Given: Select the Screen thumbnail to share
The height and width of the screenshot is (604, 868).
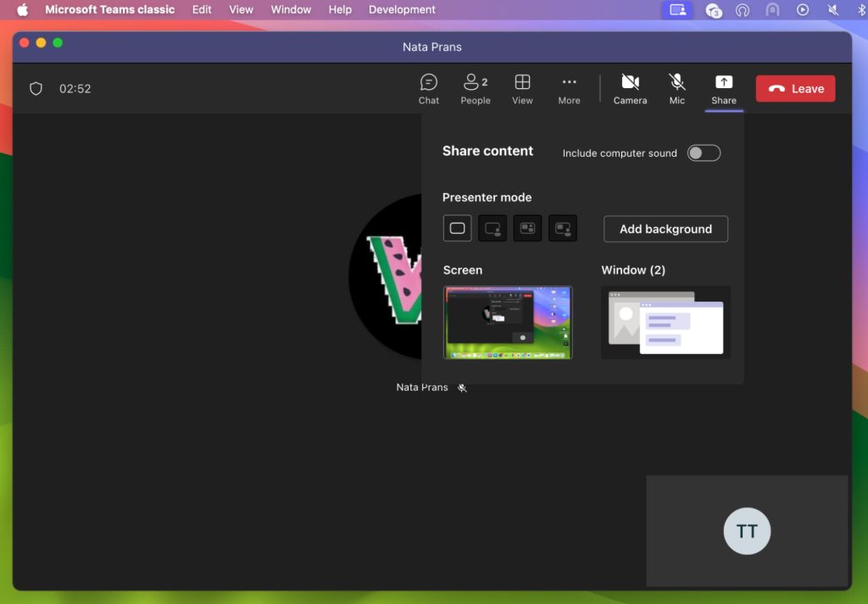Looking at the screenshot, I should click(508, 322).
